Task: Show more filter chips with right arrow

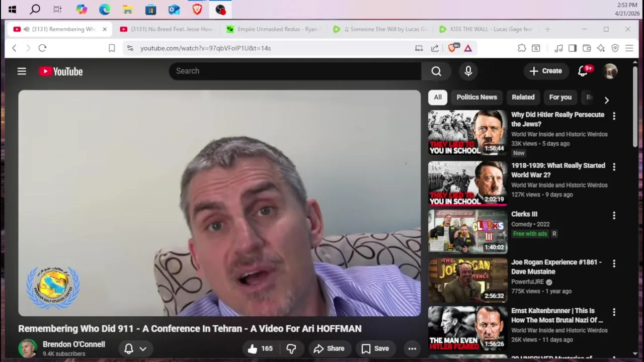Action: [606, 100]
